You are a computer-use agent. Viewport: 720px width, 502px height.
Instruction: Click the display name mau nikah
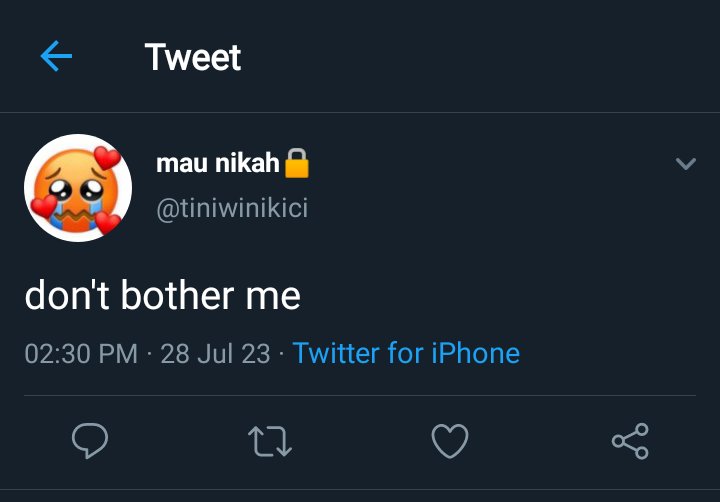pos(218,163)
